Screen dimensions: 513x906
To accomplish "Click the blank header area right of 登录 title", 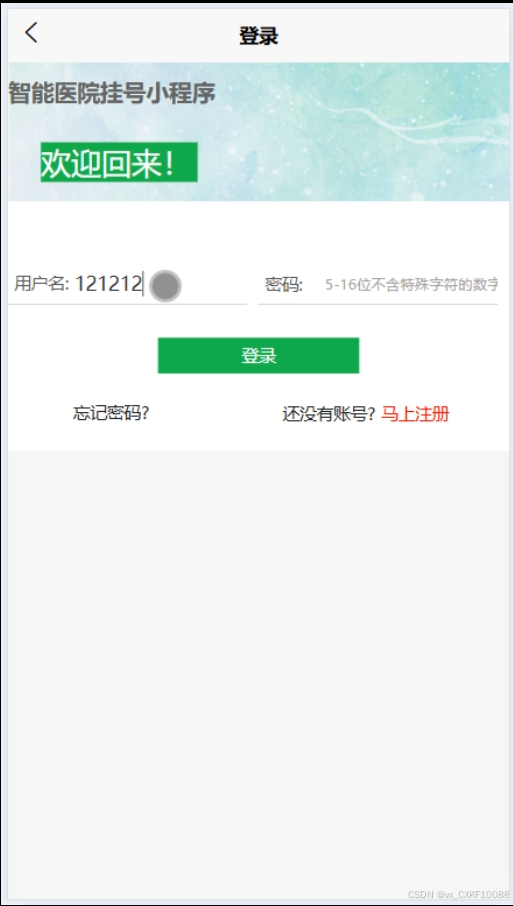I will tap(393, 36).
